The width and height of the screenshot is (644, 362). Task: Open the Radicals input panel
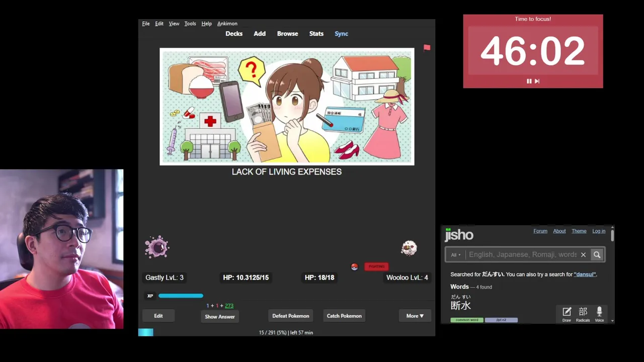pyautogui.click(x=583, y=314)
